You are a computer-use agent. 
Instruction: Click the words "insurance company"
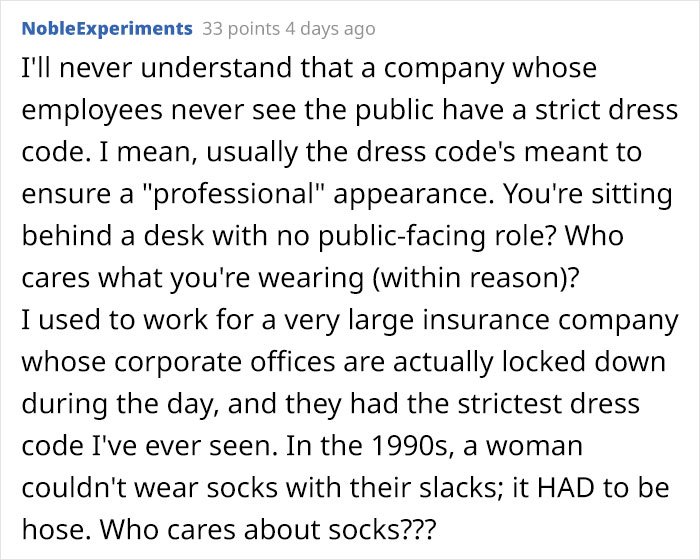[550, 320]
